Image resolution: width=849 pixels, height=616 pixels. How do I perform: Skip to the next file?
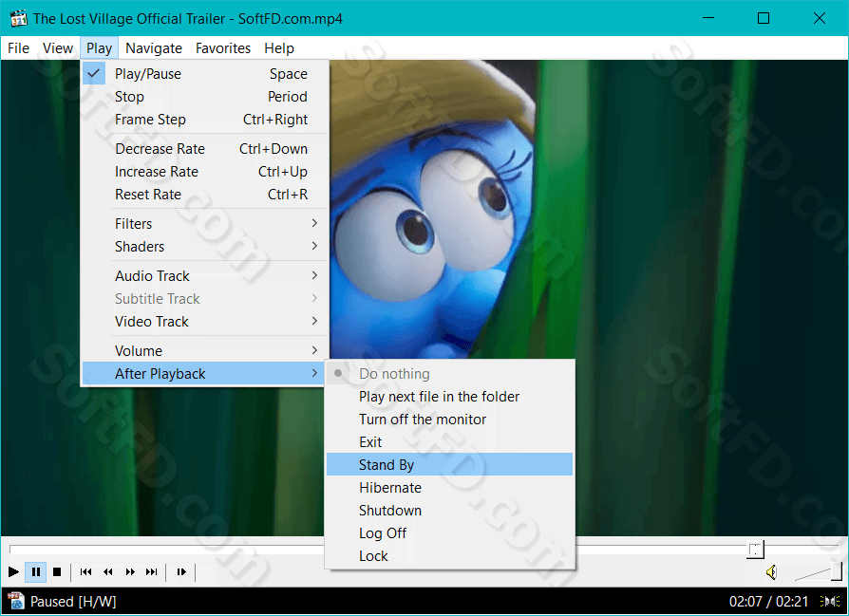152,571
